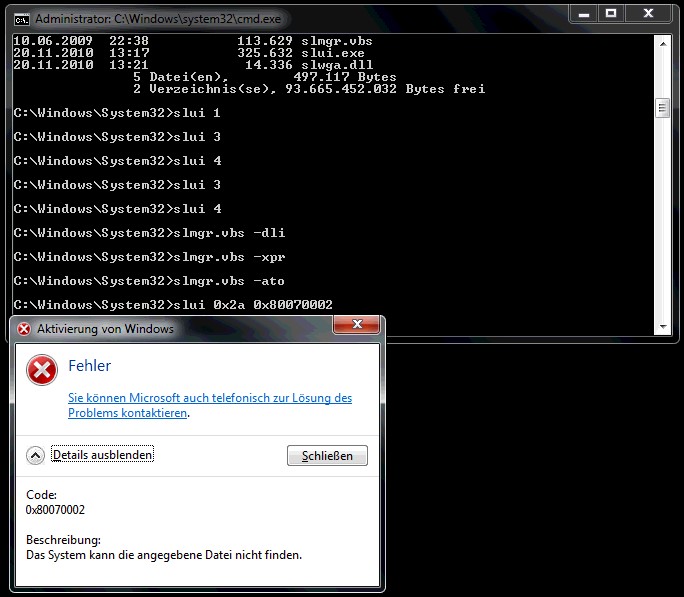Click the slwga.dll file listing line
Image resolution: width=684 pixels, height=597 pixels.
[193, 65]
